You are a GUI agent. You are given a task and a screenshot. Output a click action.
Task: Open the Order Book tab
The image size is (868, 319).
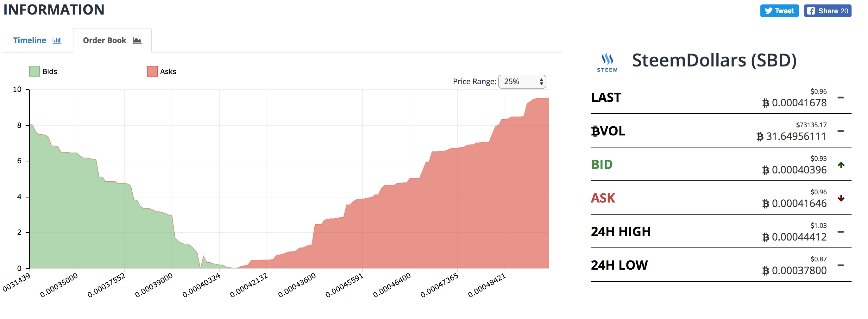[x=112, y=41]
